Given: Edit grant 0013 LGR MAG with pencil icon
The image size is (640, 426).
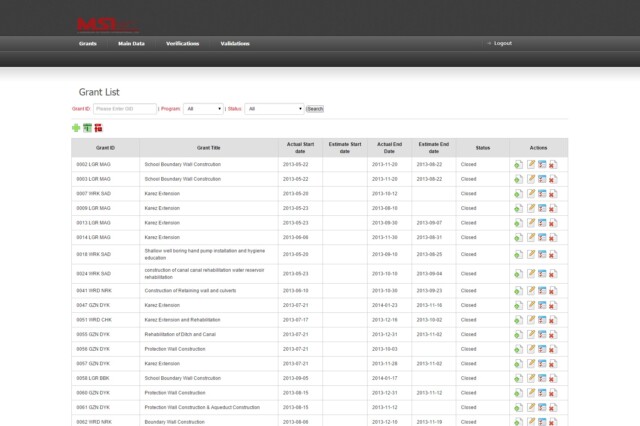Looking at the screenshot, I should pyautogui.click(x=531, y=222).
